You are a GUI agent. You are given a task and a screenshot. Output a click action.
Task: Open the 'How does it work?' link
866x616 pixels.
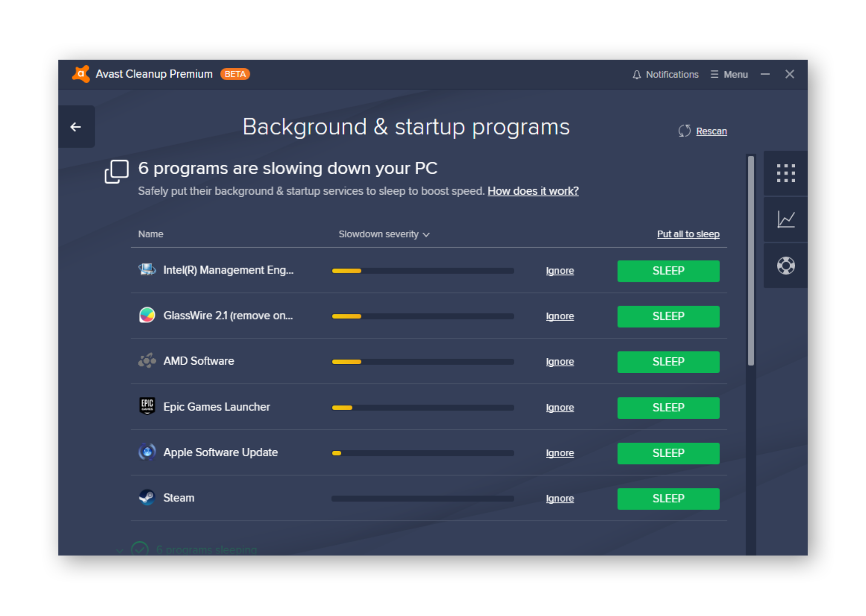tap(533, 191)
